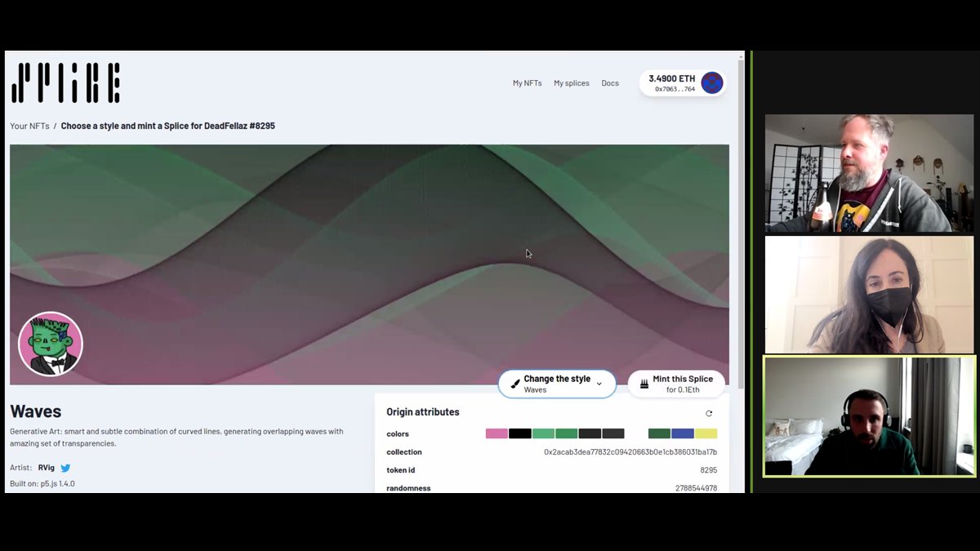Screen dimensions: 980x551
Task: Select the pure black color swatch
Action: tap(520, 433)
